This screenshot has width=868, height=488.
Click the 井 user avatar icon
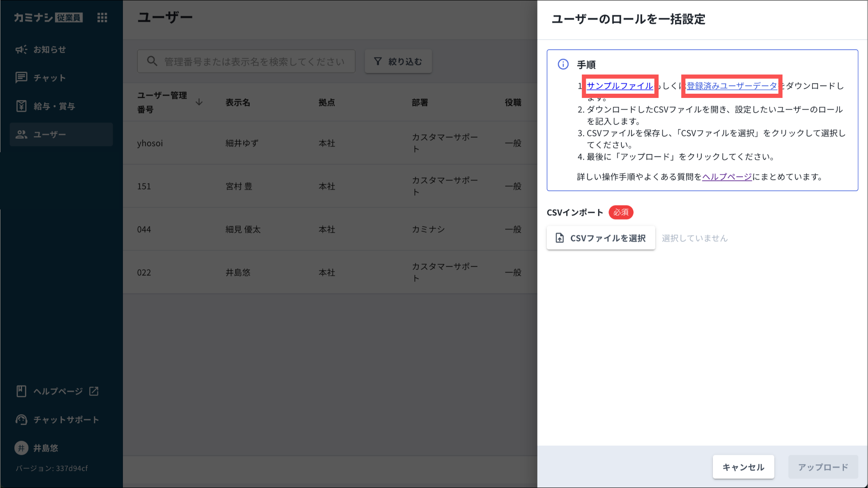(x=21, y=448)
